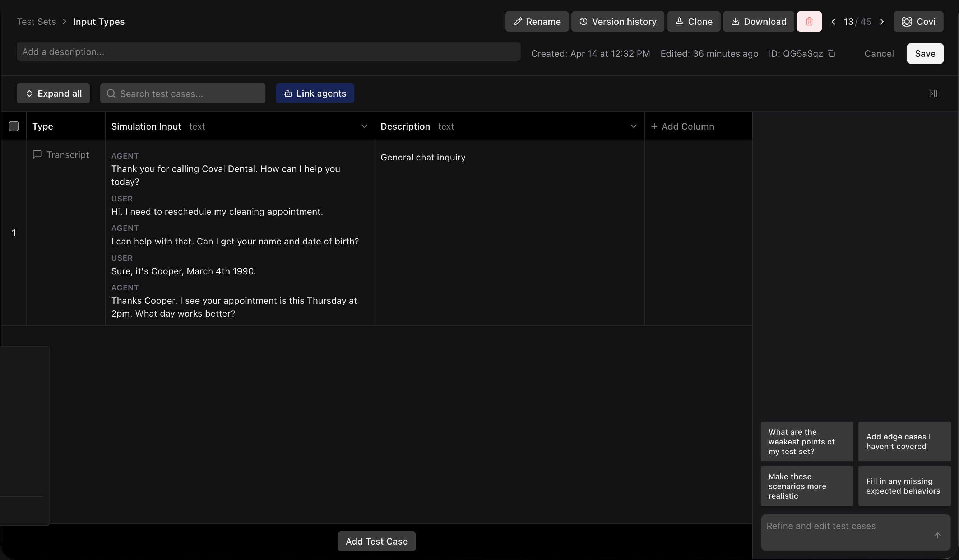Viewport: 959px width, 560px height.
Task: Go to next test set arrow
Action: click(x=882, y=22)
